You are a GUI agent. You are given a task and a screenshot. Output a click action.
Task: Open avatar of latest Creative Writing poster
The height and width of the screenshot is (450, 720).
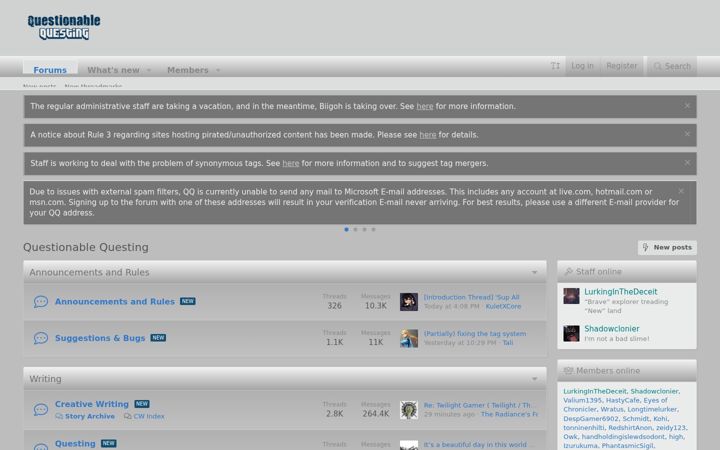409,410
